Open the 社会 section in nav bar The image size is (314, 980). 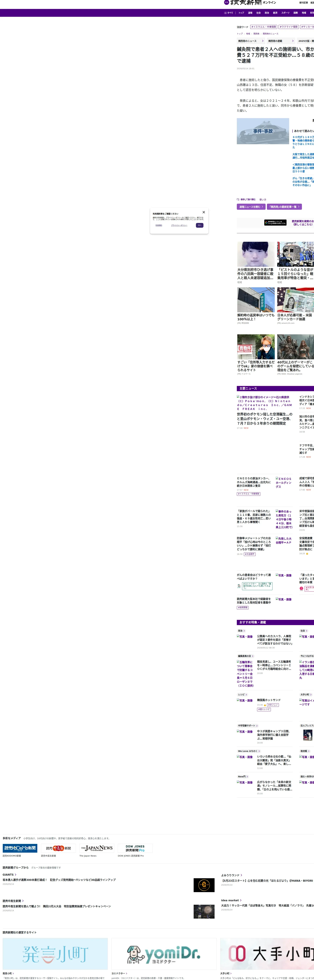click(258, 13)
